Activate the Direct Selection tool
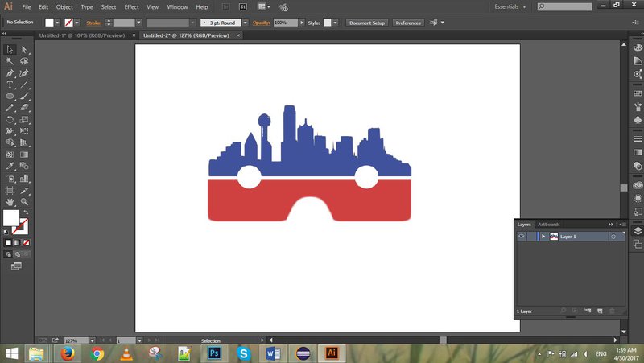 [x=25, y=50]
